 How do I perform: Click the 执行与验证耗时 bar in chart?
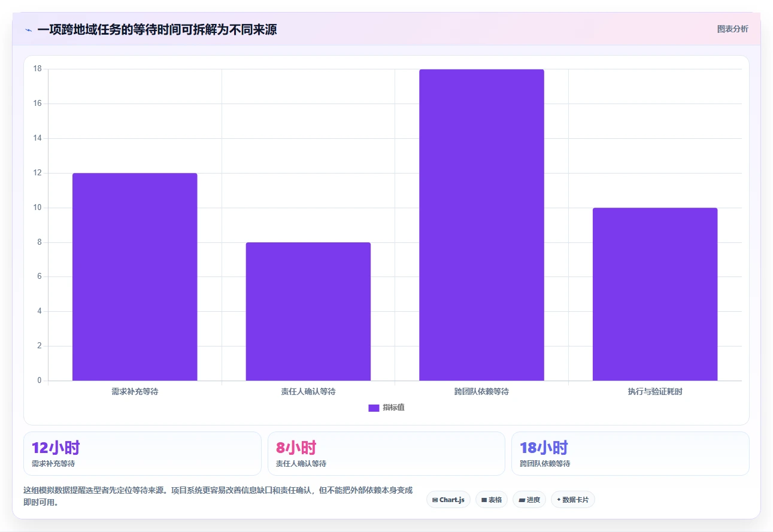point(655,294)
